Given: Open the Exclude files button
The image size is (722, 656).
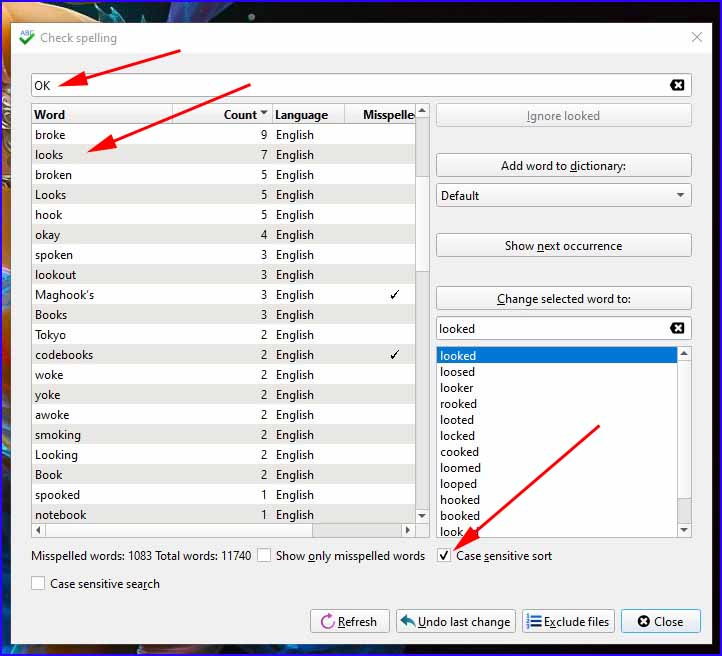Looking at the screenshot, I should tap(568, 621).
